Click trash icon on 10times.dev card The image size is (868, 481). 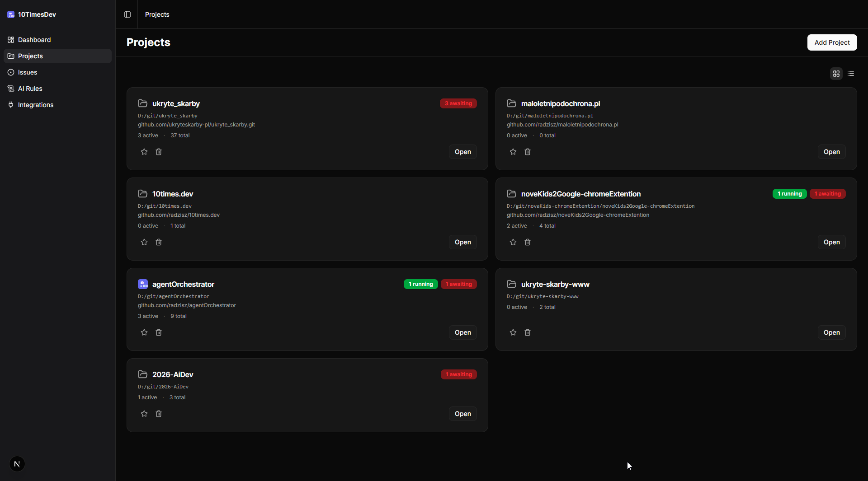coord(159,242)
